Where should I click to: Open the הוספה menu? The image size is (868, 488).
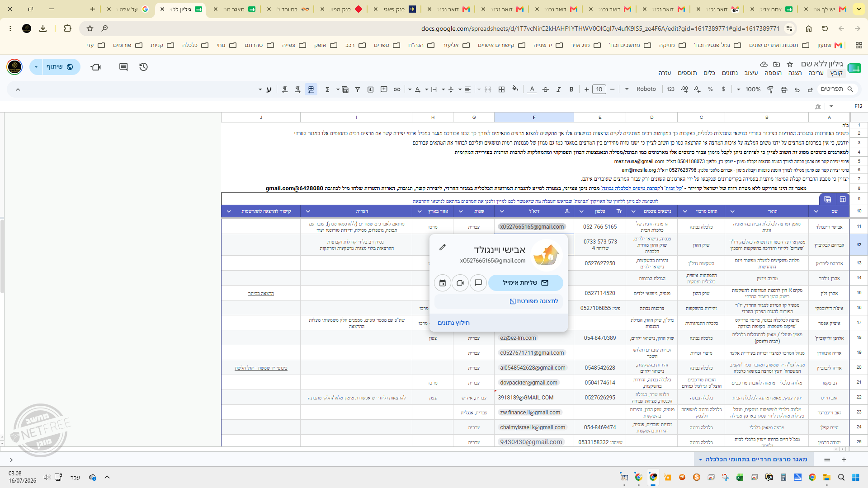click(x=773, y=73)
